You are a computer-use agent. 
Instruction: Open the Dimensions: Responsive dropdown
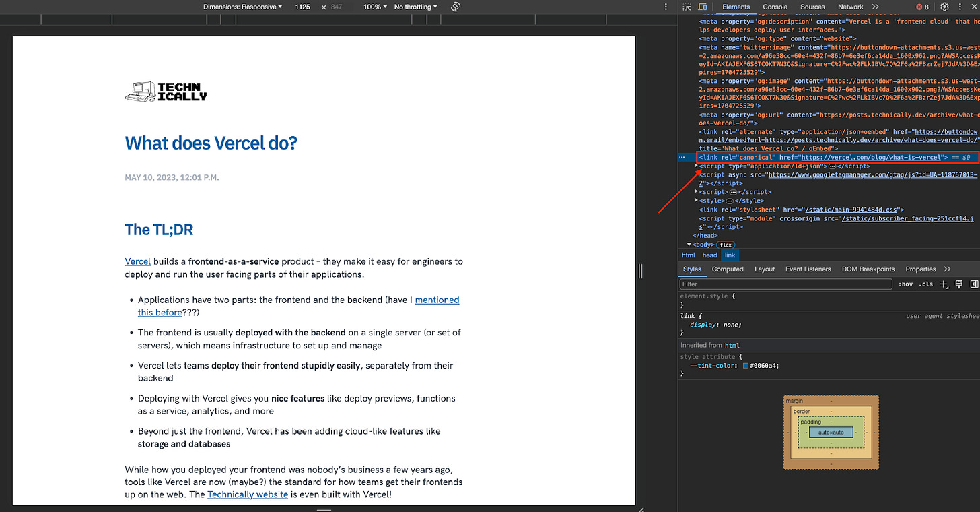pyautogui.click(x=243, y=7)
